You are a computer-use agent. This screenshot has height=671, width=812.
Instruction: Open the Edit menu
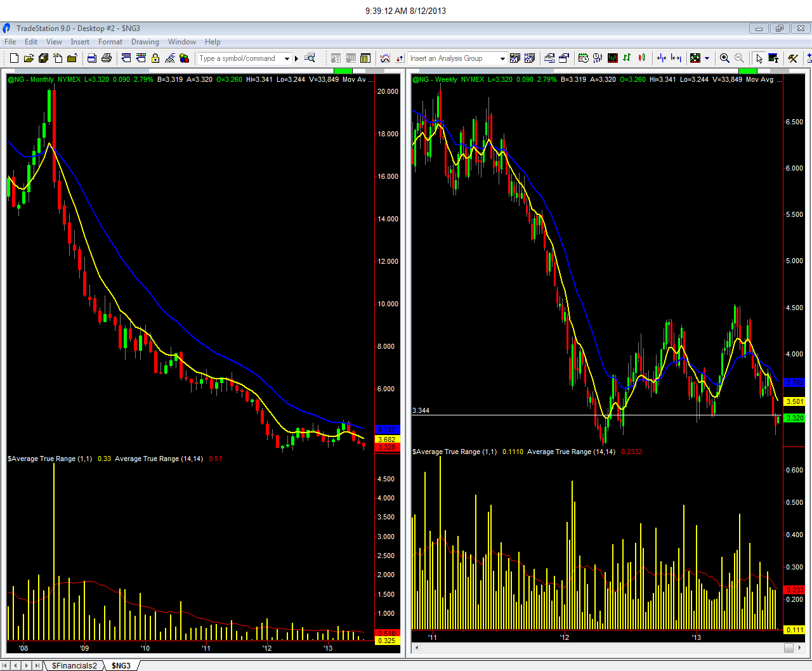tap(31, 42)
